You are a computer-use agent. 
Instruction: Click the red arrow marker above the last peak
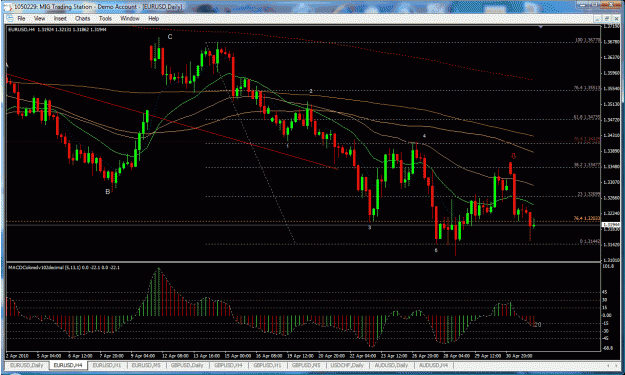pyautogui.click(x=513, y=156)
